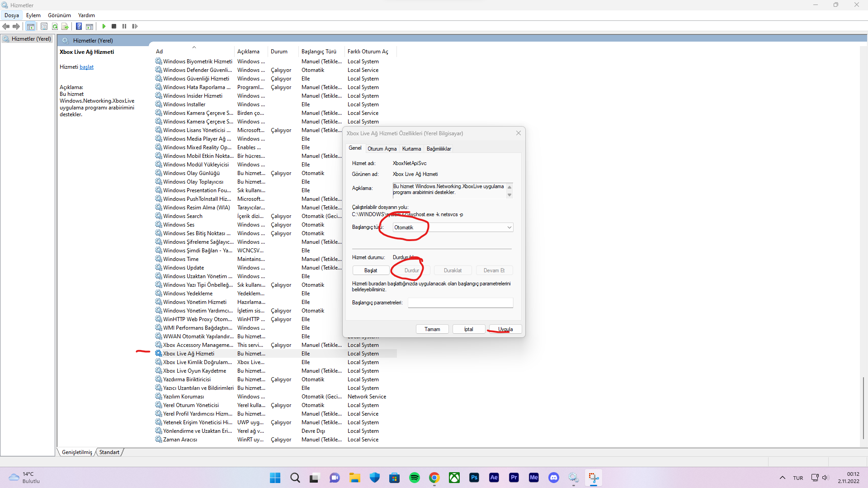Open the Görünüm menu

(x=60, y=15)
